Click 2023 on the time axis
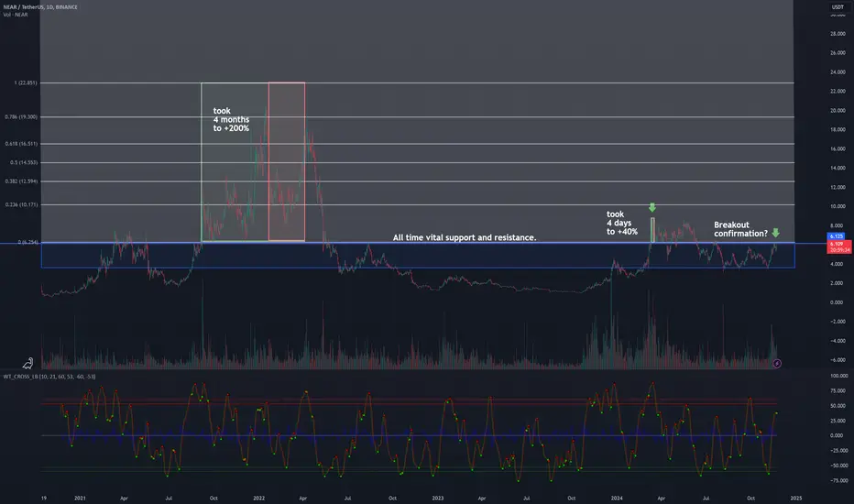This screenshot has height=504, width=854. (437, 498)
